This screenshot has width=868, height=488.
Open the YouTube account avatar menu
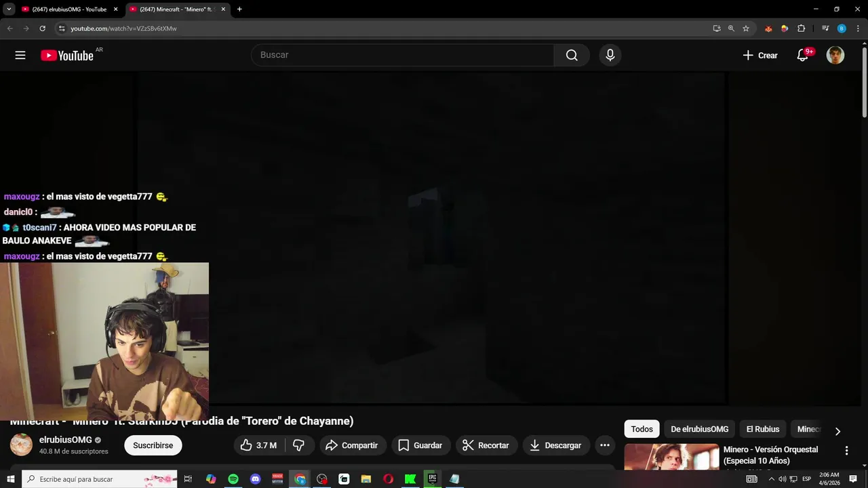click(835, 56)
